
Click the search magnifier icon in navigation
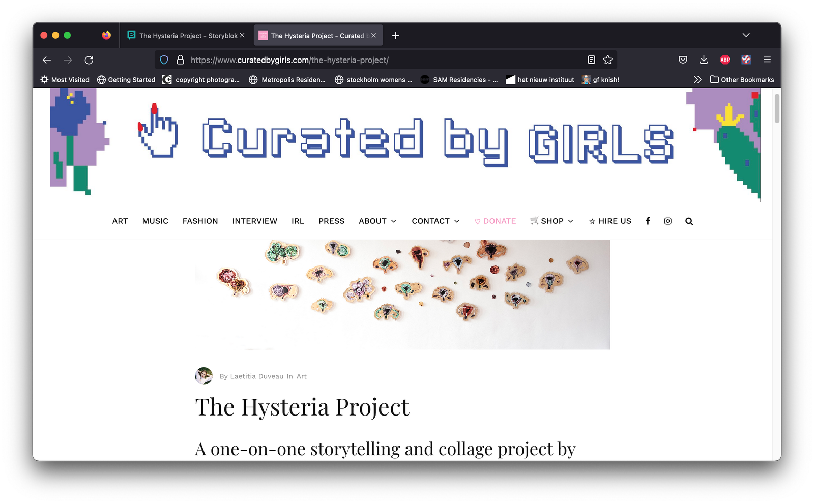(689, 221)
